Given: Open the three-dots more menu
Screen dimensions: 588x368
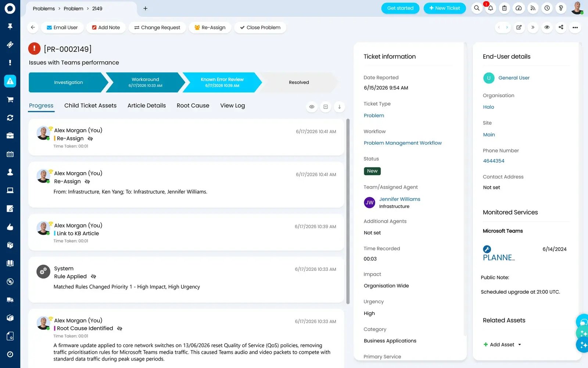Looking at the screenshot, I should [575, 27].
